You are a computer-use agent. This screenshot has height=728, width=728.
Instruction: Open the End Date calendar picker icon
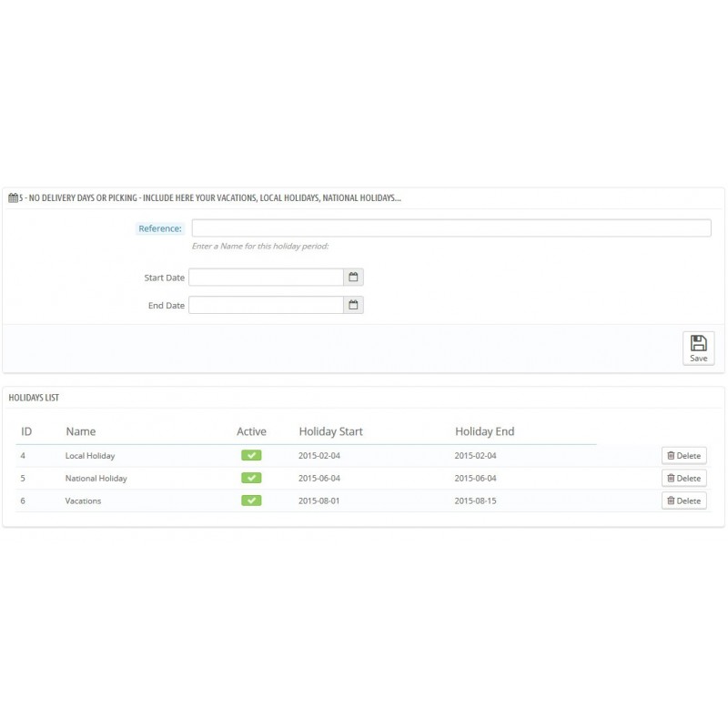click(x=353, y=305)
